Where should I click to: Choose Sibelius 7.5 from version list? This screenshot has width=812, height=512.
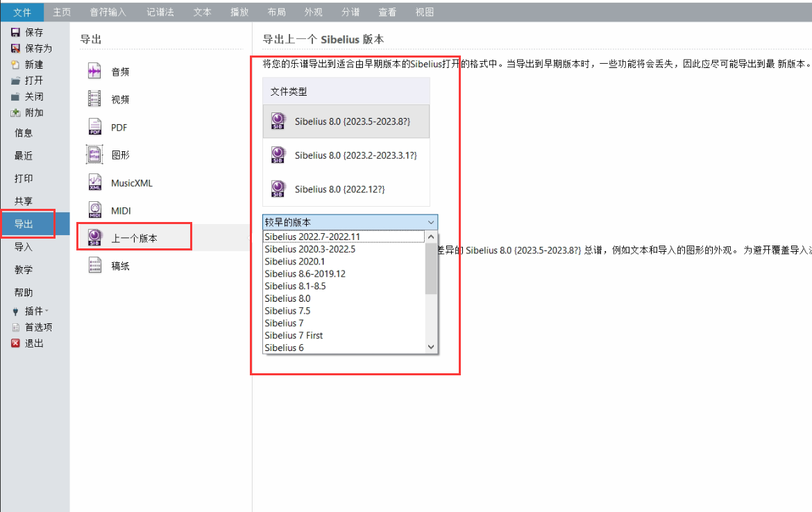(287, 311)
